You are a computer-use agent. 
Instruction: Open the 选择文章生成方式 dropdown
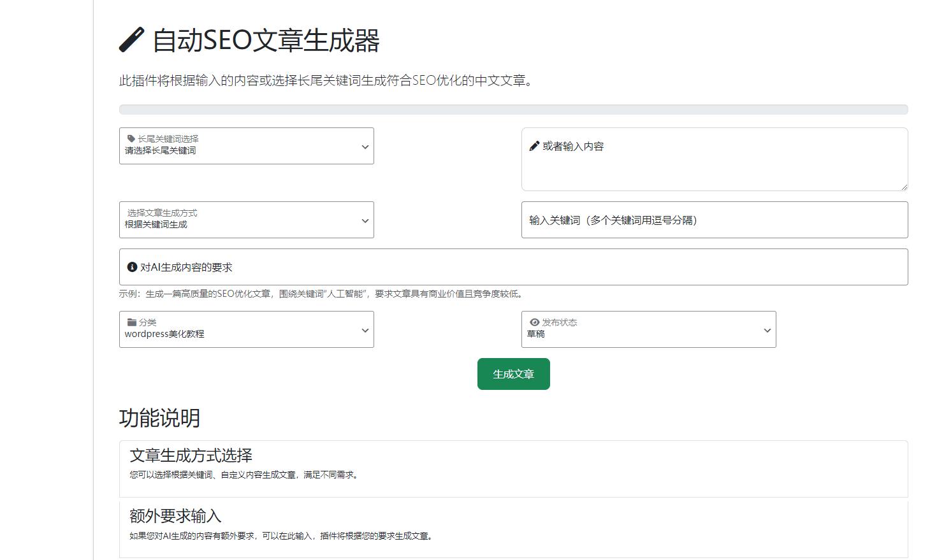[247, 220]
